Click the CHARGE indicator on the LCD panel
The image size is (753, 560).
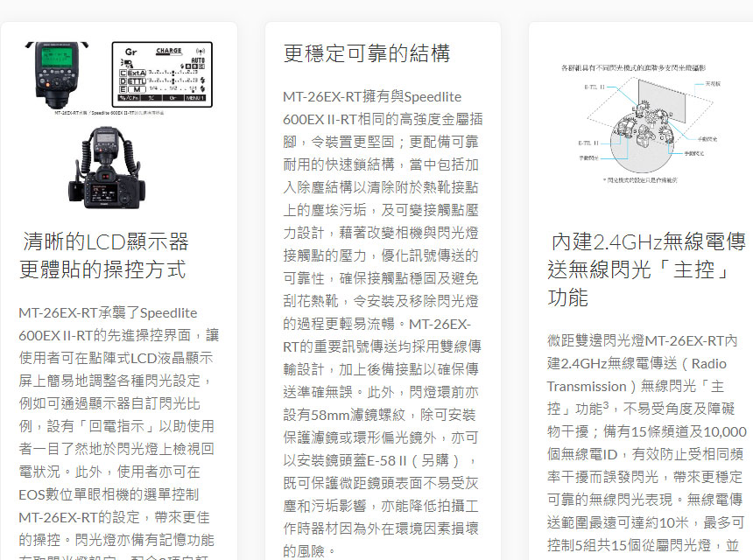coord(169,51)
